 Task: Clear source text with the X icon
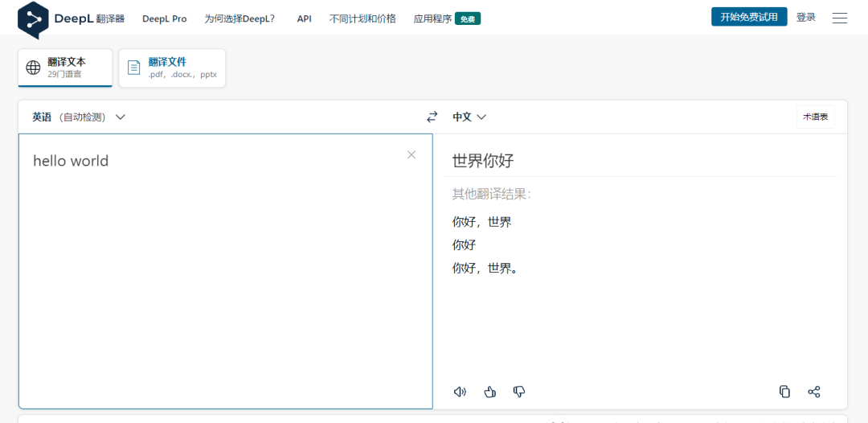click(411, 154)
